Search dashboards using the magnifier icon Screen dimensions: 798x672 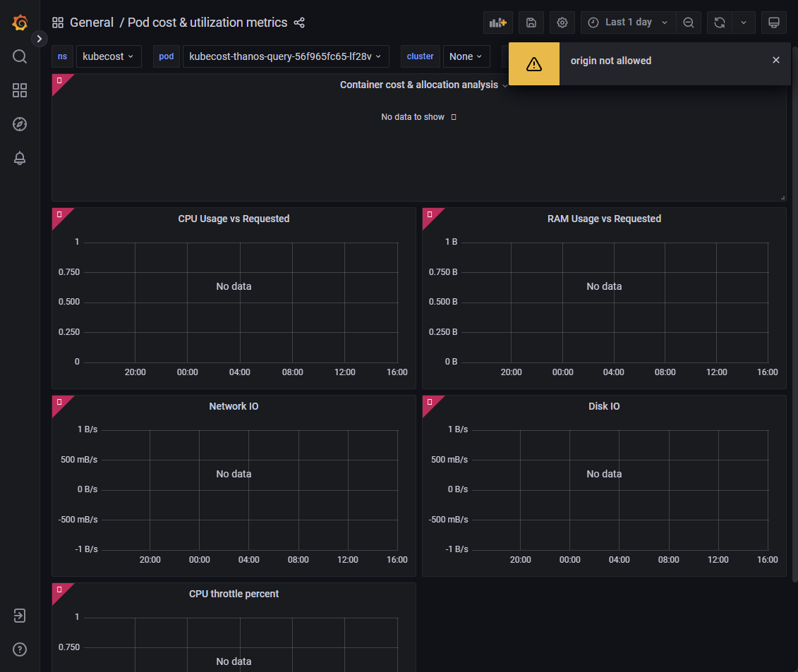click(x=19, y=56)
